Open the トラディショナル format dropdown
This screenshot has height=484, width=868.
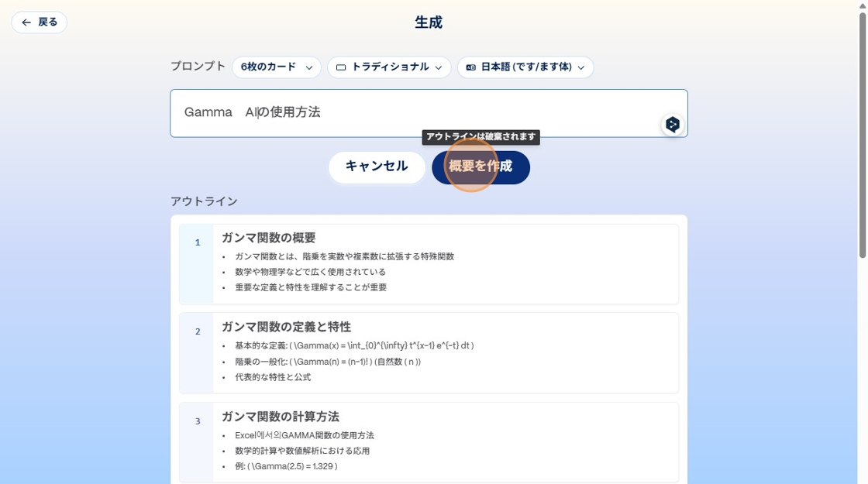click(x=389, y=67)
